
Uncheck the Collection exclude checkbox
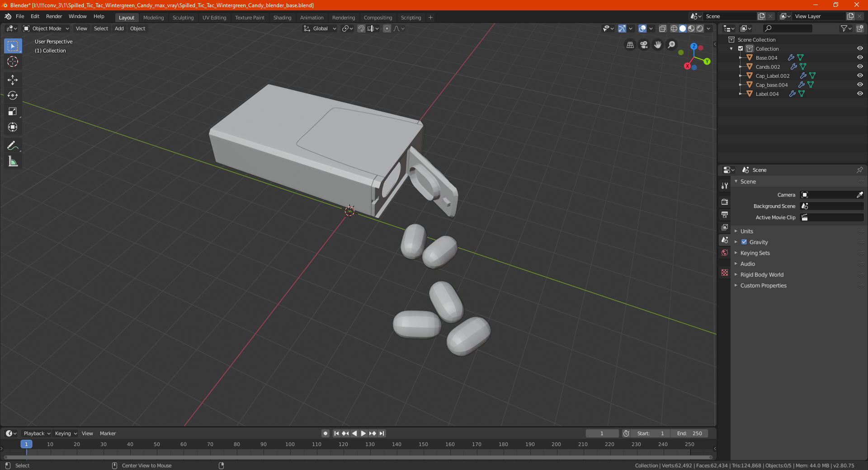click(741, 49)
